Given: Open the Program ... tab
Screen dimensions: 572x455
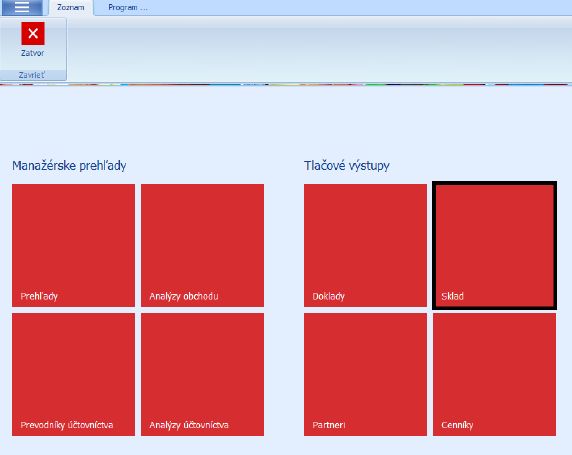Looking at the screenshot, I should (x=128, y=8).
